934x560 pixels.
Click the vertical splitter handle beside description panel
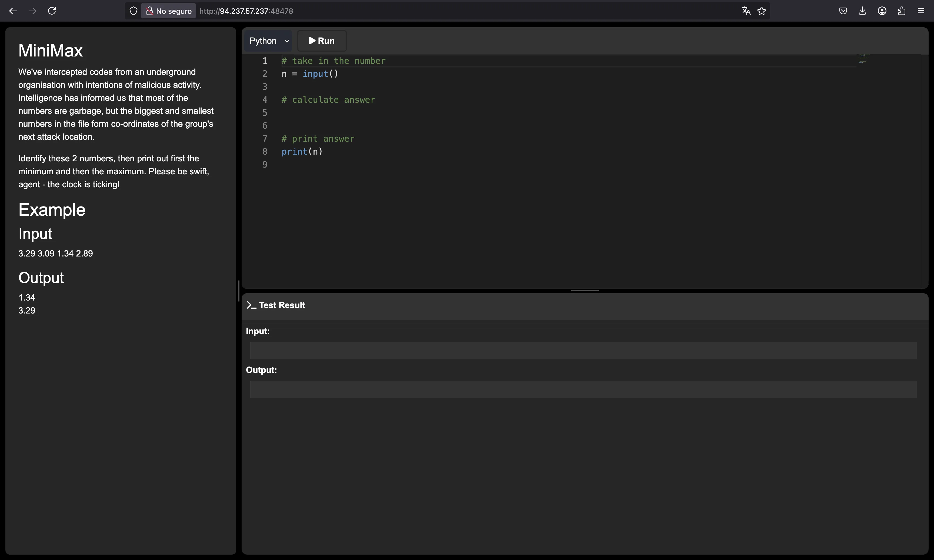pyautogui.click(x=239, y=291)
